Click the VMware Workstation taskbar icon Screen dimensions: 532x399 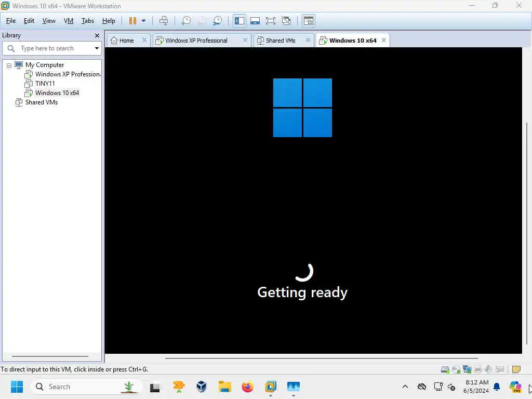(x=271, y=387)
